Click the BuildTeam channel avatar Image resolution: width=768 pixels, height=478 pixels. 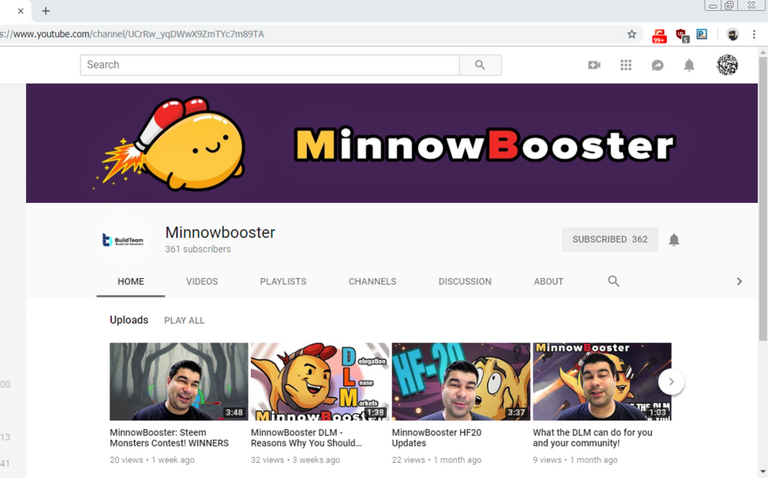pos(122,239)
